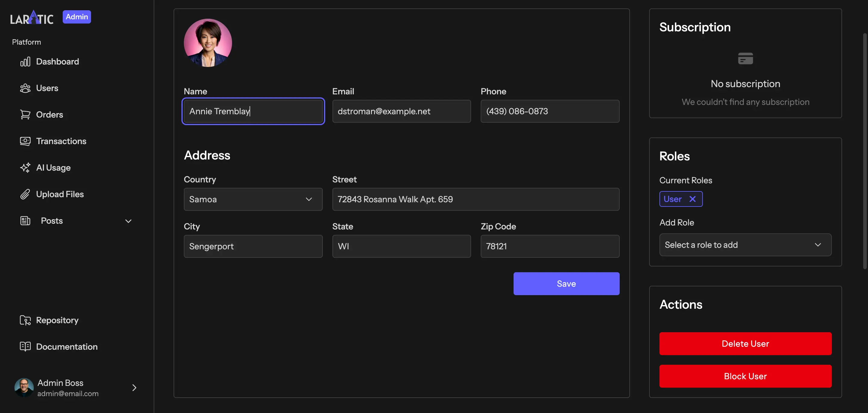Click the Laratic logo
The height and width of the screenshot is (413, 868).
(x=32, y=17)
